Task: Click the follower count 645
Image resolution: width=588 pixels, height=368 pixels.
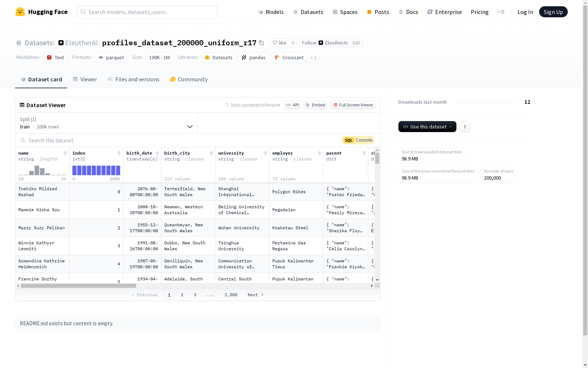Action: [x=356, y=43]
